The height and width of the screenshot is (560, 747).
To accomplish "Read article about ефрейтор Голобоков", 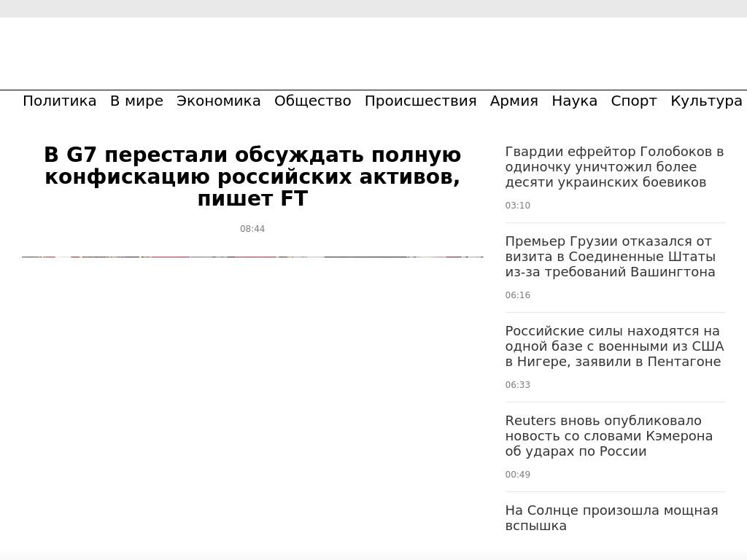I will click(x=614, y=167).
